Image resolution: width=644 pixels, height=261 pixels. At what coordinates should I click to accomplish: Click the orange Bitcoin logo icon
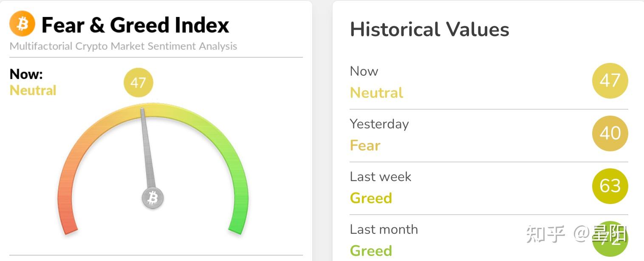point(22,24)
